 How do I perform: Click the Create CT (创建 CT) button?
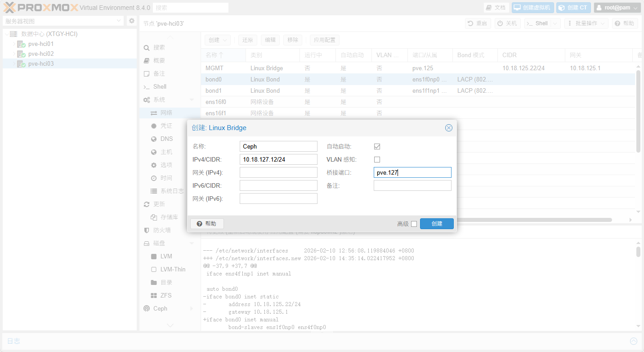[x=573, y=8]
